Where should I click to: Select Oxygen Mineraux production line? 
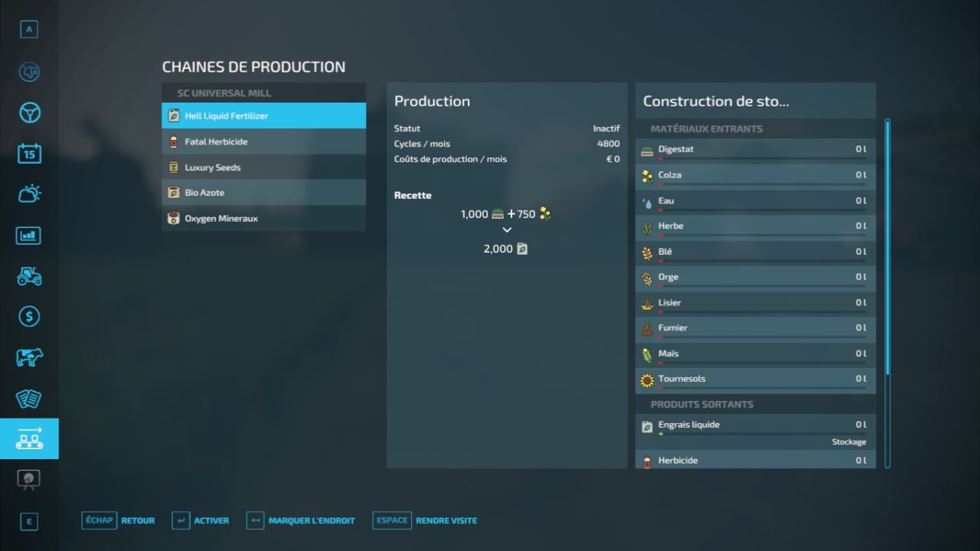tap(263, 218)
